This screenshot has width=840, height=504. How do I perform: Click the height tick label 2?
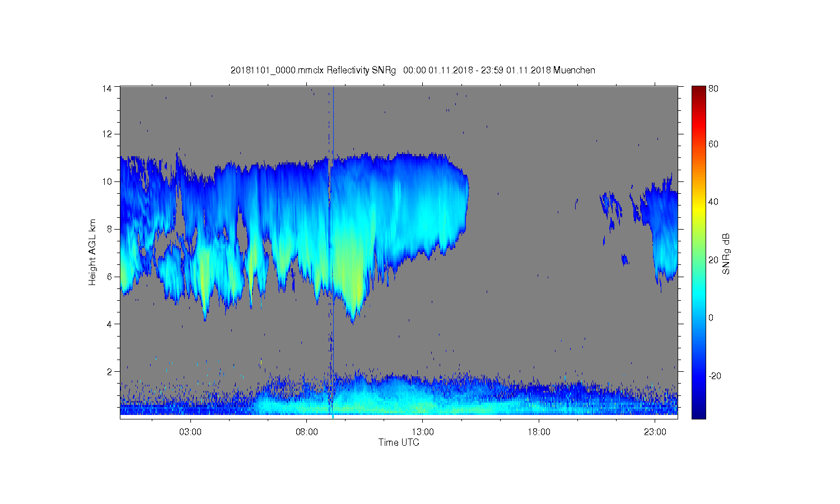(109, 371)
